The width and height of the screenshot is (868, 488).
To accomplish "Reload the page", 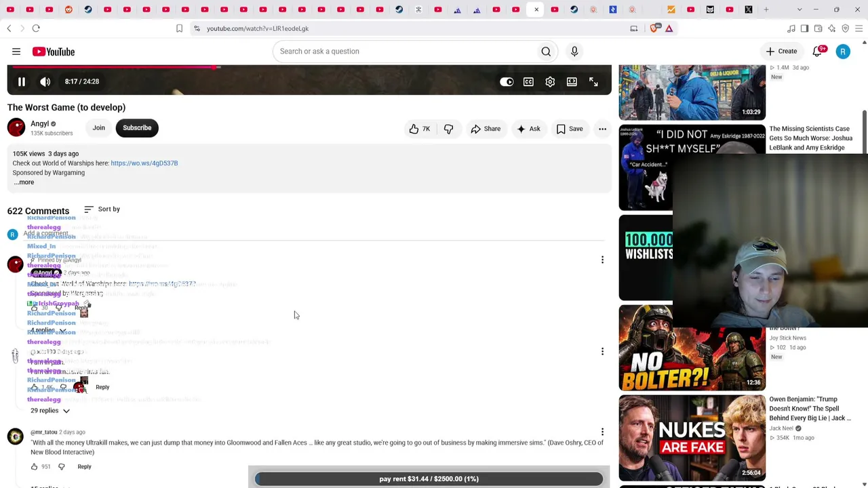I will click(36, 28).
